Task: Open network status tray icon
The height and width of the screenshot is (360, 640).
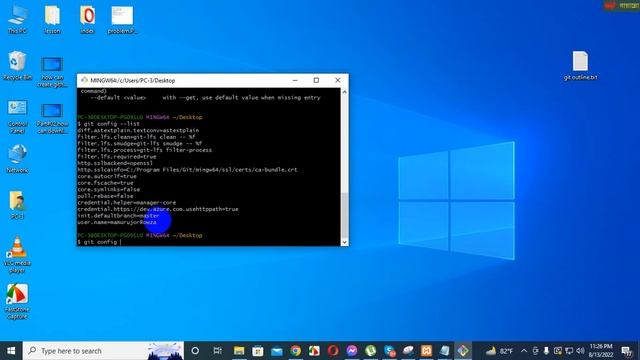Action: click(569, 351)
